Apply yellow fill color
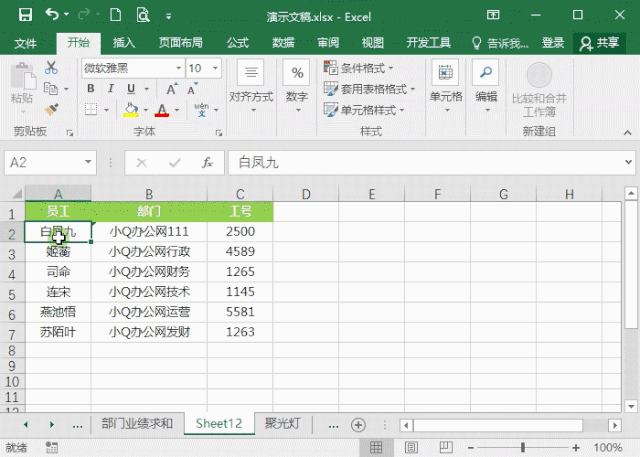 (131, 109)
